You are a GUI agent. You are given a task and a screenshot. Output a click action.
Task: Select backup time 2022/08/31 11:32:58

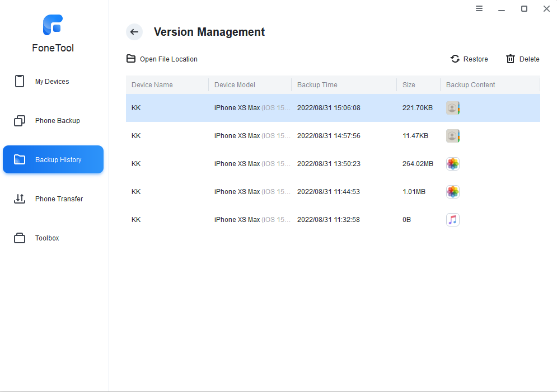pyautogui.click(x=329, y=220)
